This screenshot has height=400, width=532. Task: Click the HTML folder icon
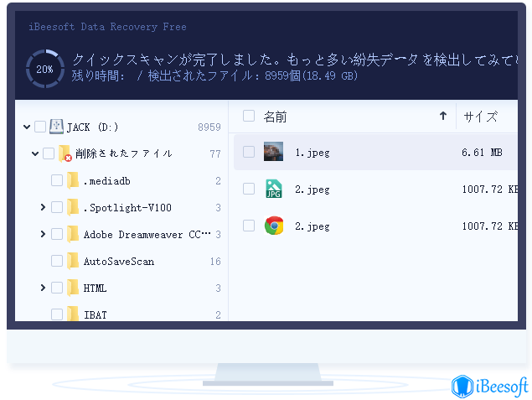click(x=73, y=288)
